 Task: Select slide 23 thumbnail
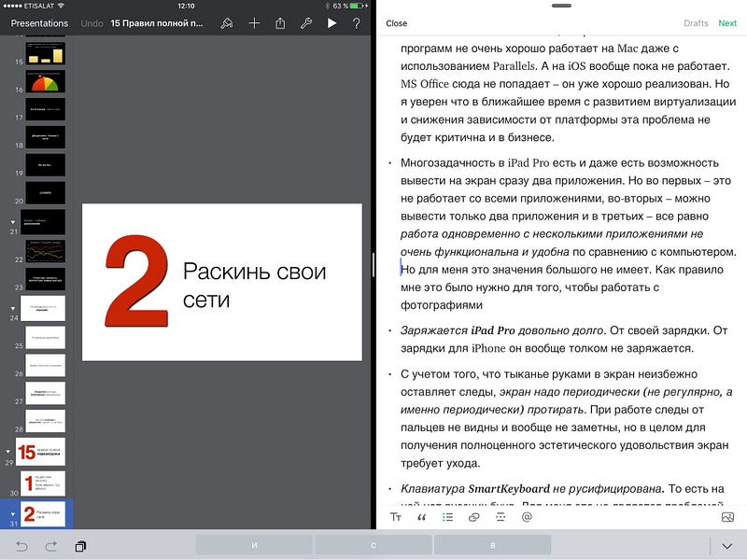tap(45, 278)
